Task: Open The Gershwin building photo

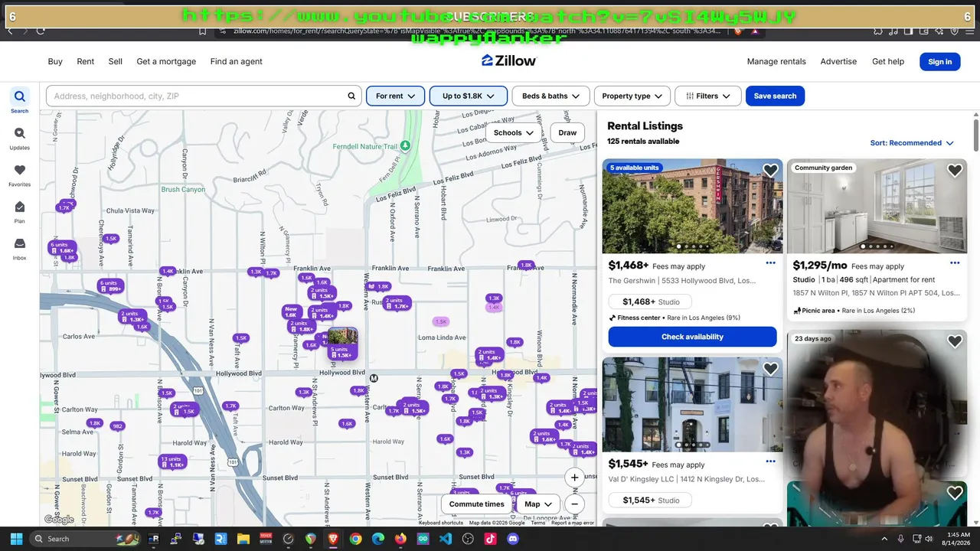Action: point(693,206)
